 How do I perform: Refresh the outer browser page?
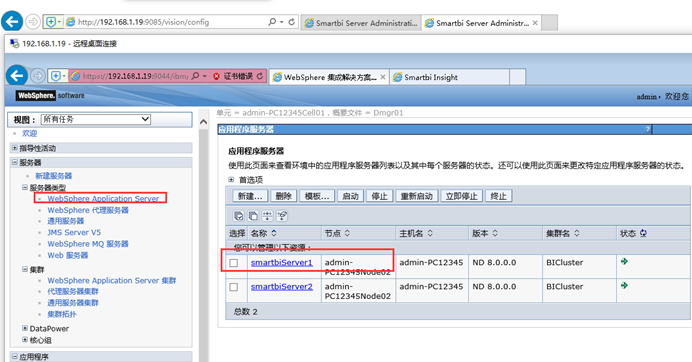point(292,22)
